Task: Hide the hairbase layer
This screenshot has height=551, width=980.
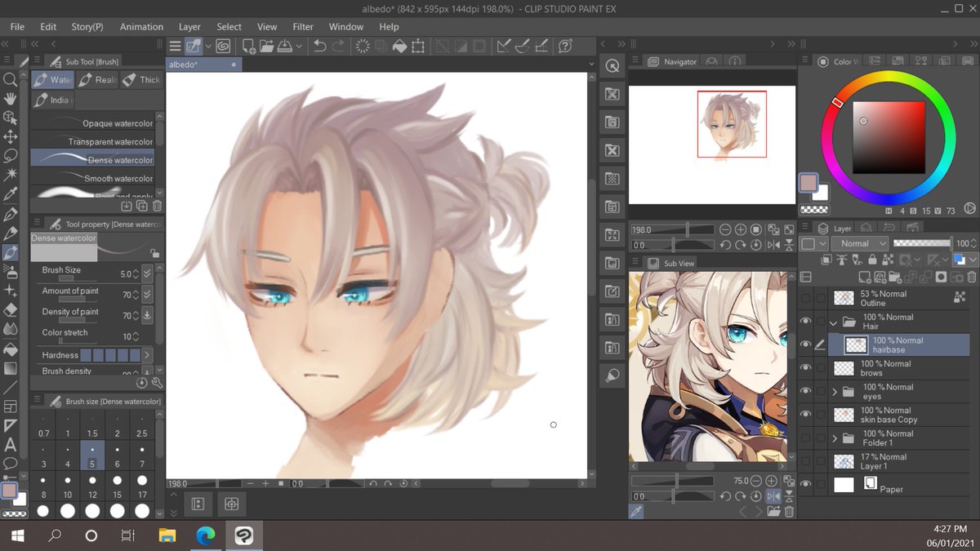Action: (806, 344)
